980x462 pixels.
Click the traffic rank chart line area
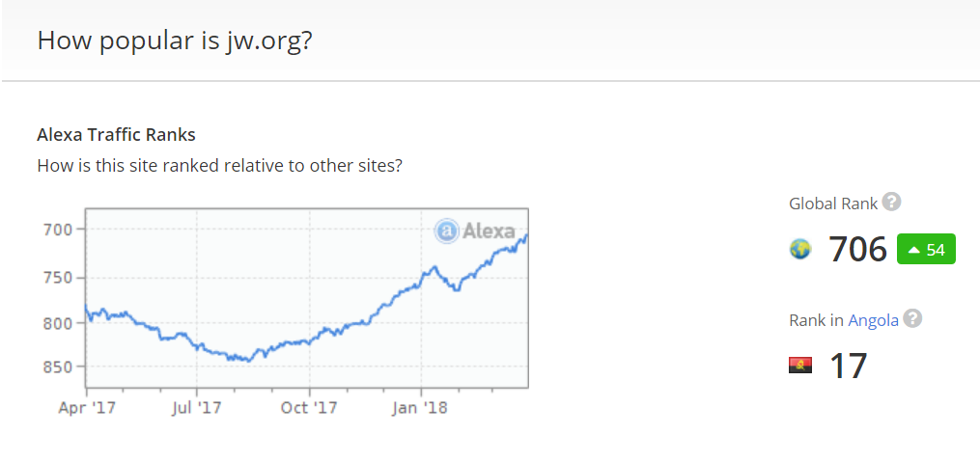(x=307, y=298)
